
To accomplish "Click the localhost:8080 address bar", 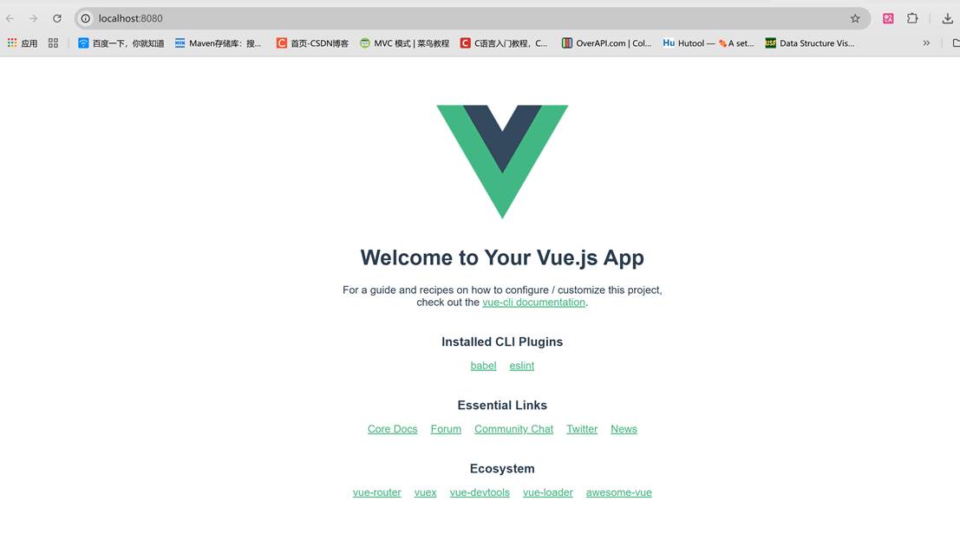I will tap(472, 18).
